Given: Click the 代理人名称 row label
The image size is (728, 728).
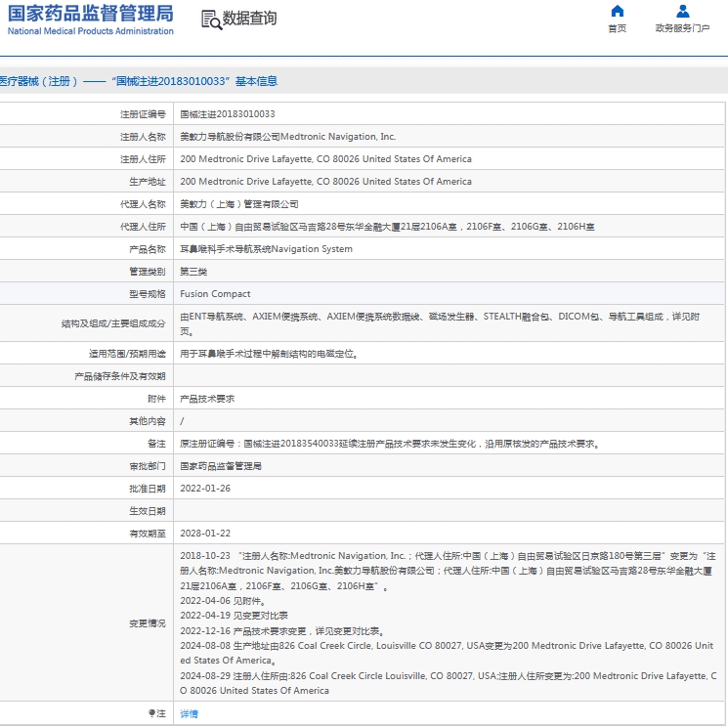Looking at the screenshot, I should (143, 204).
